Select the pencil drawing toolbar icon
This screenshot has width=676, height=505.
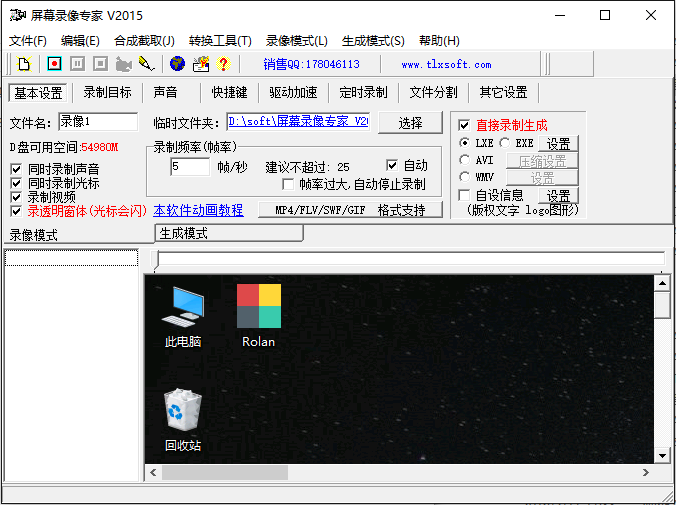pyautogui.click(x=147, y=64)
